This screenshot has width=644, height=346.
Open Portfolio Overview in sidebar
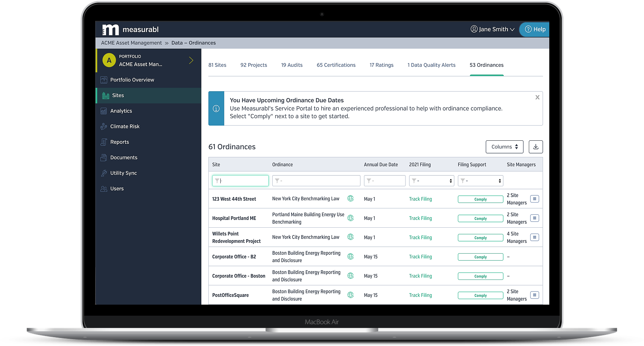point(132,80)
